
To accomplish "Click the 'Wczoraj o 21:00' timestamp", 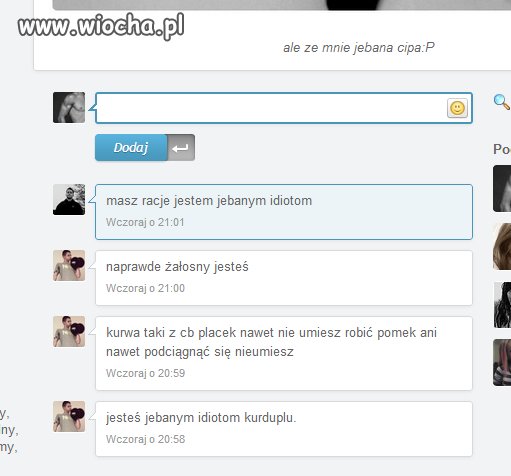I will pos(145,288).
